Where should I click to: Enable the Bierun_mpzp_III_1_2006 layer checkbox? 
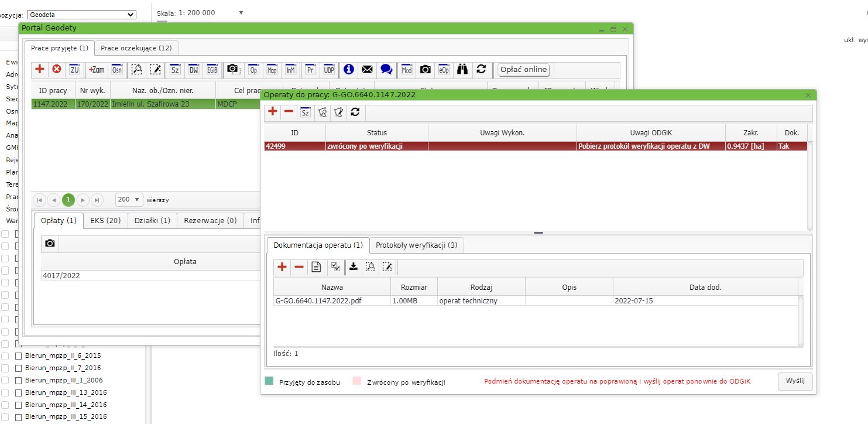tap(18, 380)
